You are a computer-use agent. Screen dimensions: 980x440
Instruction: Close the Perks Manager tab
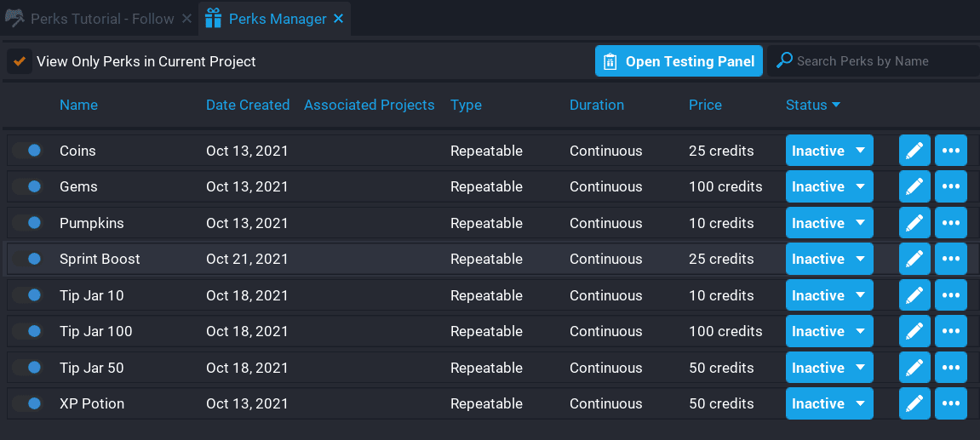click(x=338, y=19)
